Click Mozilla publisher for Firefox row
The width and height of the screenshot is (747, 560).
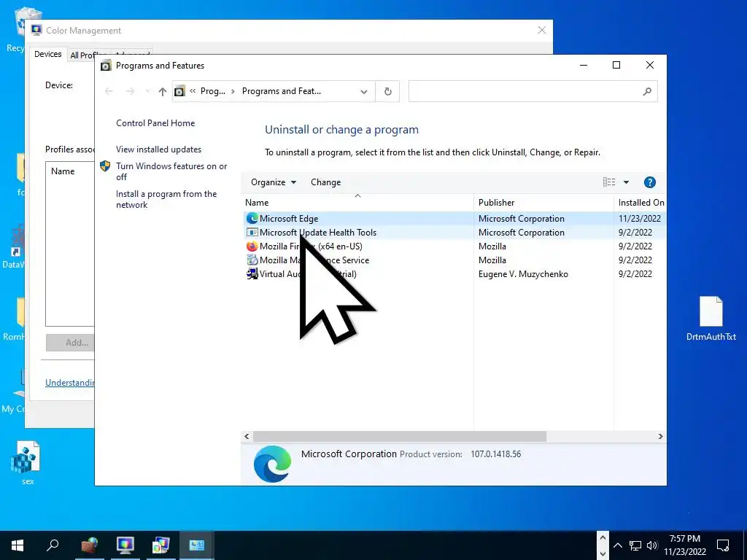tap(492, 246)
